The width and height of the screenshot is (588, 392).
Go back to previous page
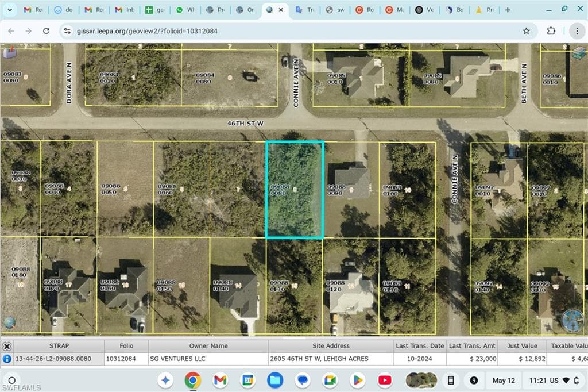11,31
